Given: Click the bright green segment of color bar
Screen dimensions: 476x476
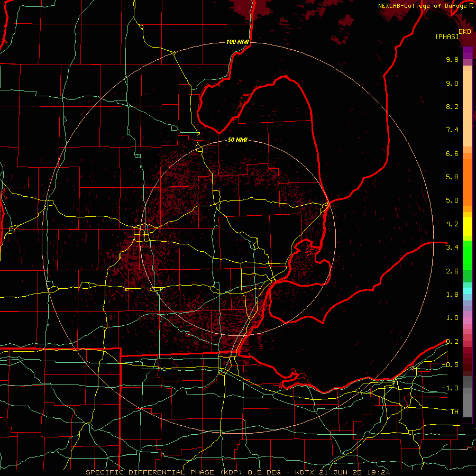Looking at the screenshot, I should (x=467, y=256).
